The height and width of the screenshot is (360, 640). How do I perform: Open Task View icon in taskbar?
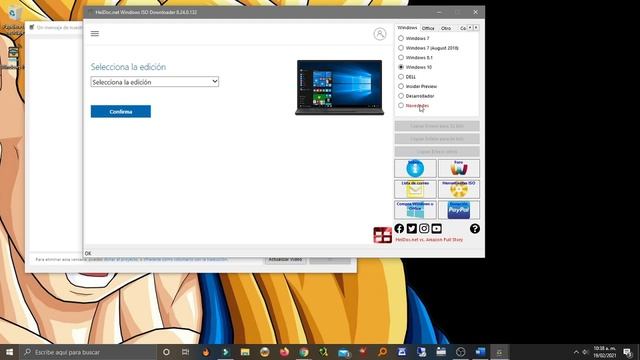(185, 352)
